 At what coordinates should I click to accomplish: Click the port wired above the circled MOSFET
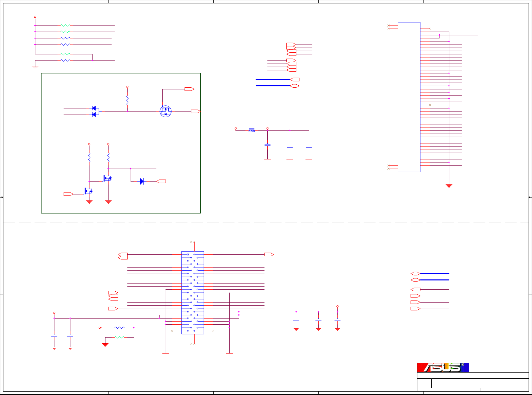189,89
